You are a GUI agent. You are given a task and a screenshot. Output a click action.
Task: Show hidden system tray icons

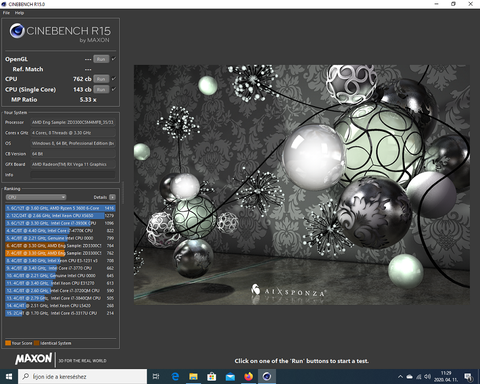coord(400,377)
